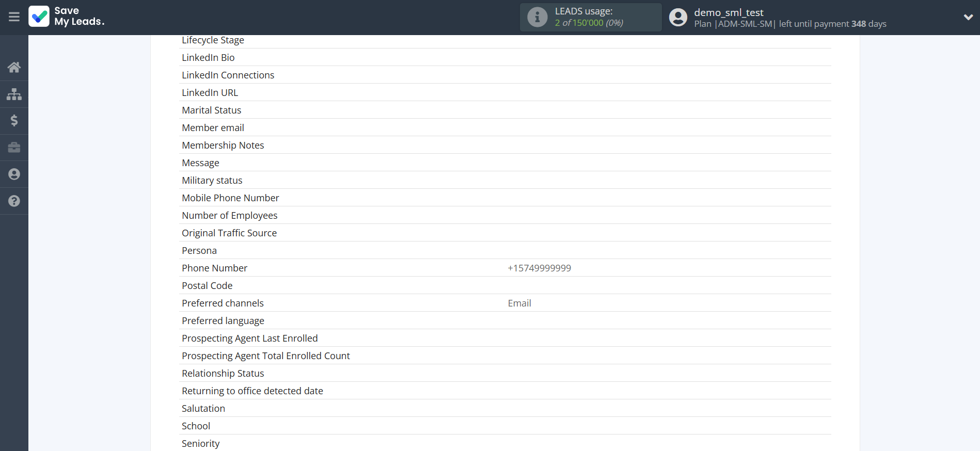This screenshot has width=980, height=451.
Task: Expand the account dropdown chevron
Action: coord(968,17)
